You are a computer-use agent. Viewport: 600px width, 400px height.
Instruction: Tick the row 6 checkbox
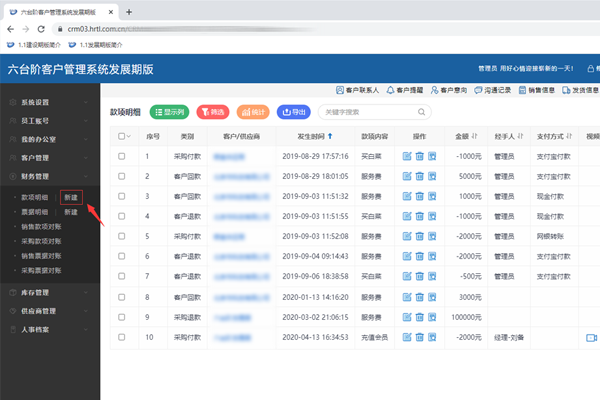[x=121, y=256]
